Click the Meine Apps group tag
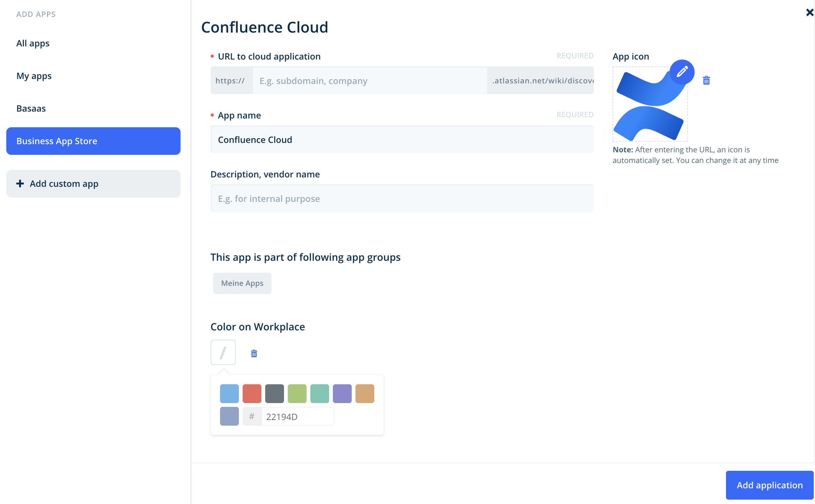 click(242, 283)
